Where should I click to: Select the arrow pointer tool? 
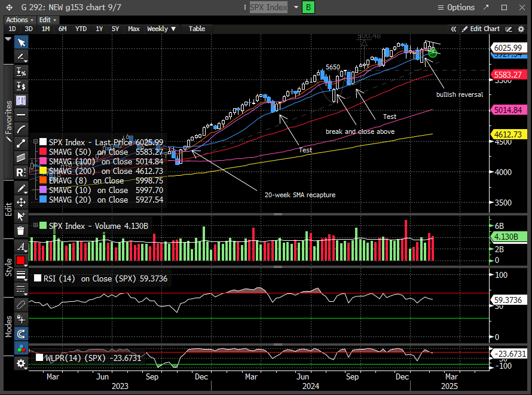[21, 42]
